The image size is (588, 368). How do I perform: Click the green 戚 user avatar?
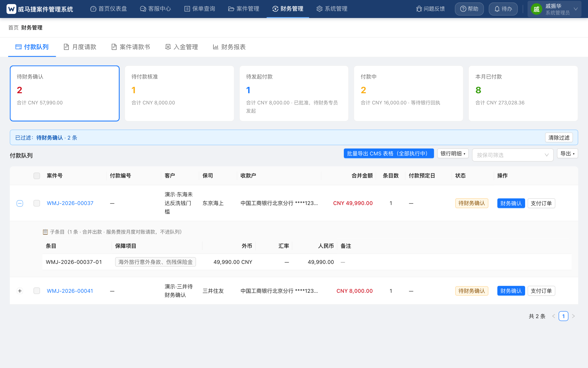pyautogui.click(x=536, y=9)
